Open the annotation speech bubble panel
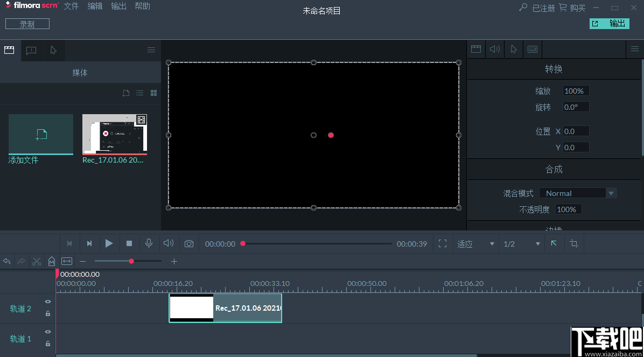 (x=31, y=50)
